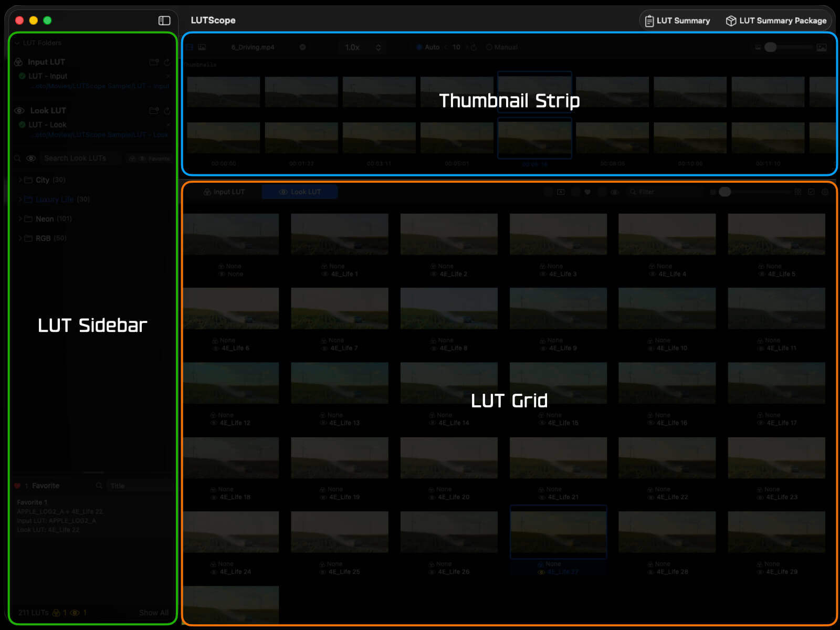Open the LUT Summary report
This screenshot has height=630, width=840.
point(677,20)
